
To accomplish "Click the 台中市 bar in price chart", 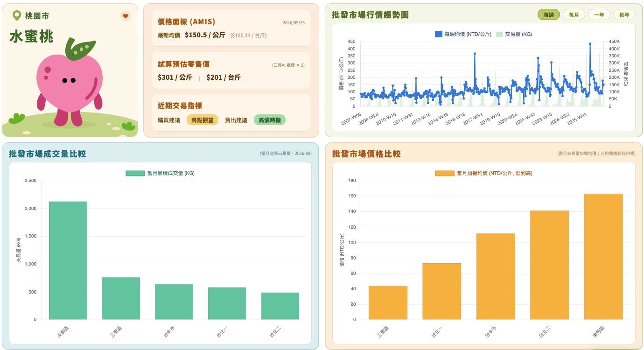I will pyautogui.click(x=496, y=277).
